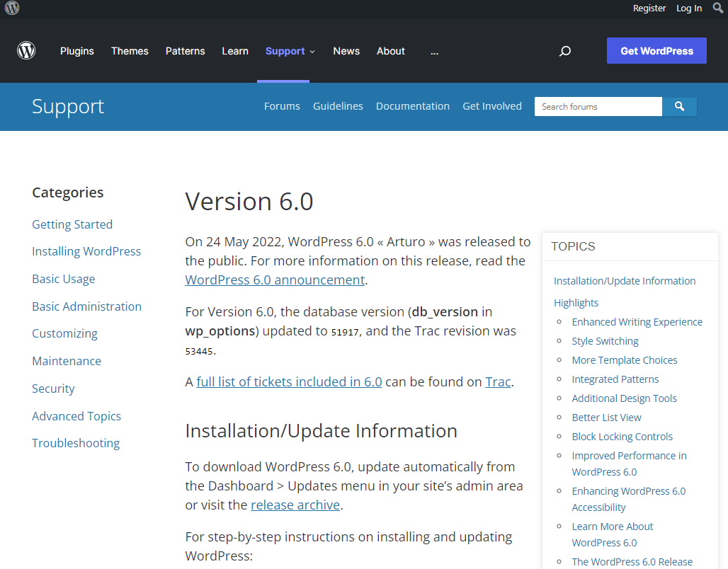Click the Support heading in the blue banner
The height and width of the screenshot is (569, 728).
pyautogui.click(x=68, y=107)
